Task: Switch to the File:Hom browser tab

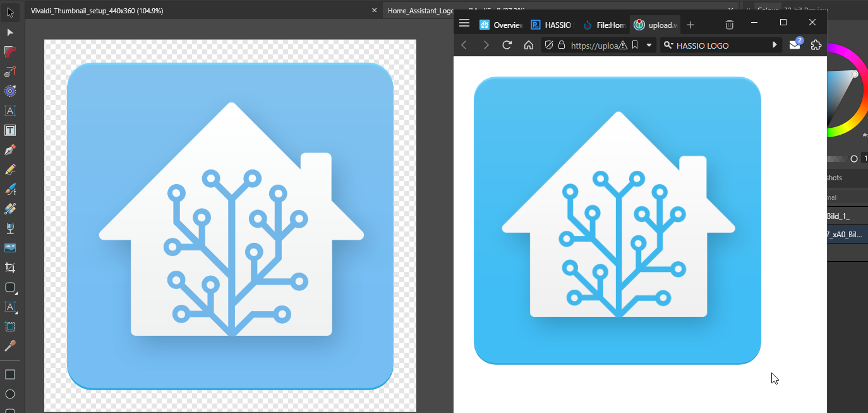Action: click(603, 25)
